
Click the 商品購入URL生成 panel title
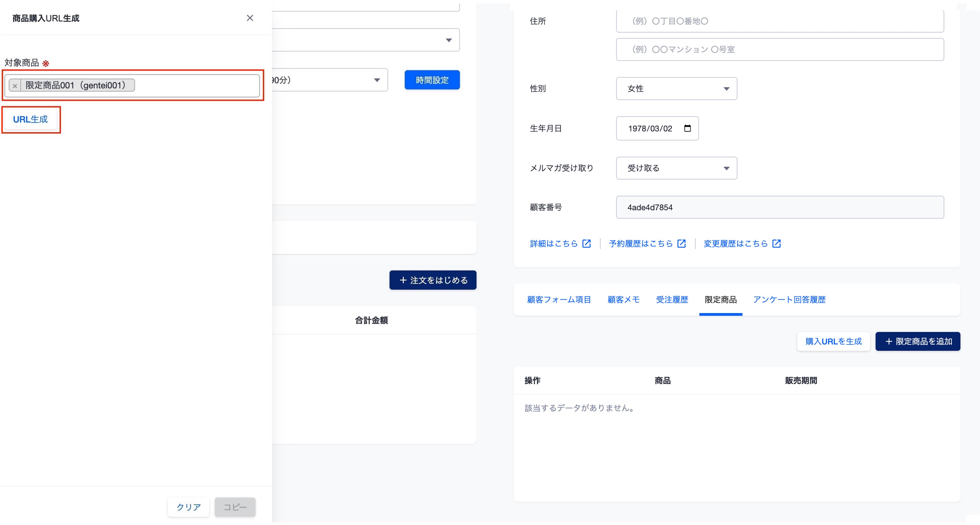click(46, 18)
